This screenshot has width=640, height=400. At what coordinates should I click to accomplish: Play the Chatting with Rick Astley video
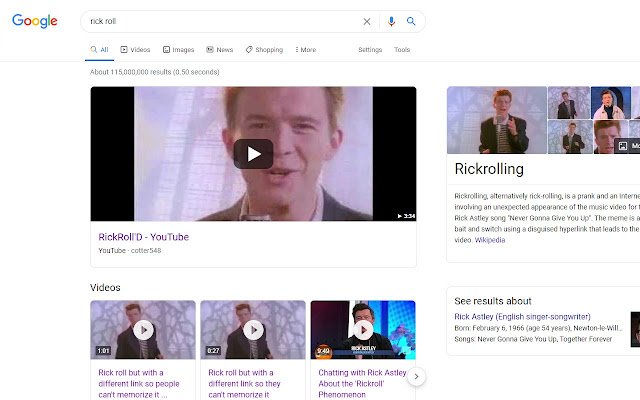click(363, 330)
